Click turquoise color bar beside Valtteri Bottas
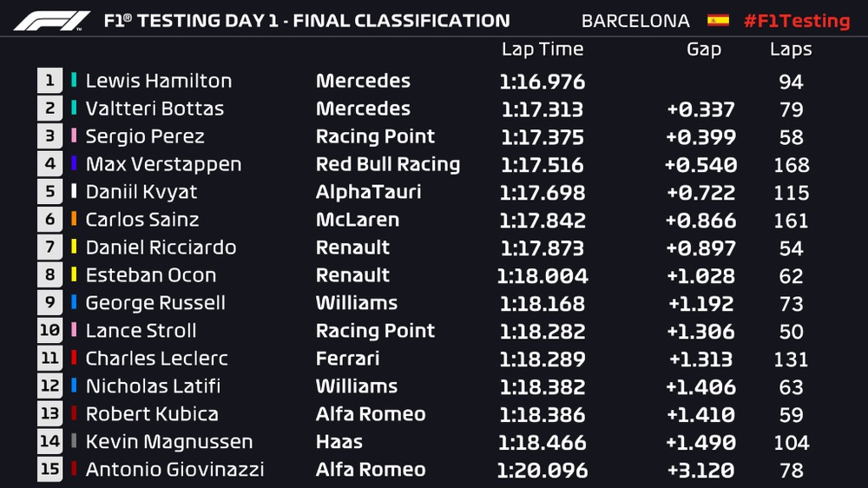 [x=75, y=109]
